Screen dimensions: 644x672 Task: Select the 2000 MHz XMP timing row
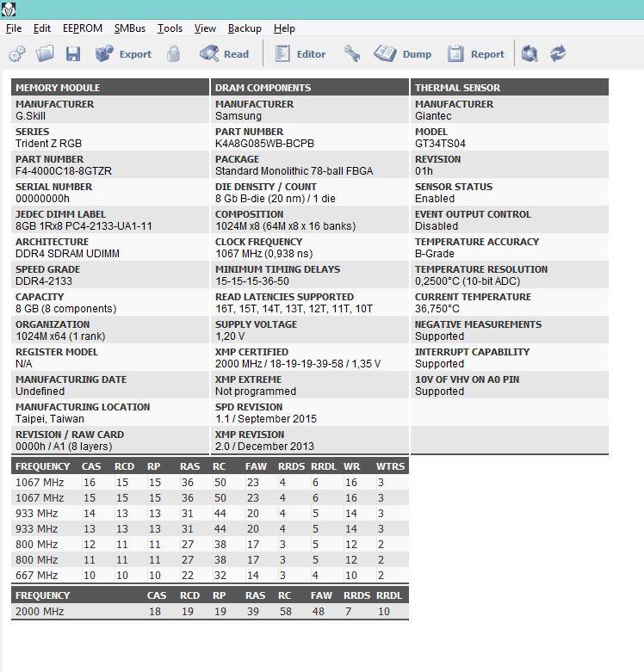coord(210,611)
